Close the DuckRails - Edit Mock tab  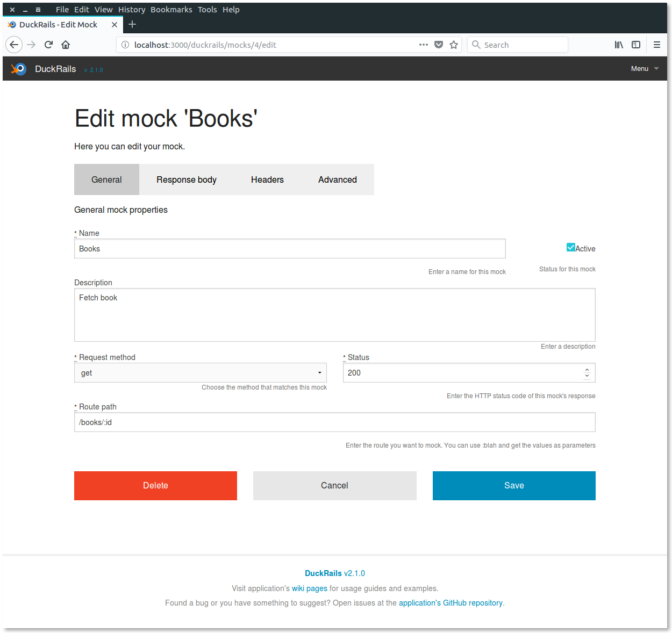(x=115, y=25)
